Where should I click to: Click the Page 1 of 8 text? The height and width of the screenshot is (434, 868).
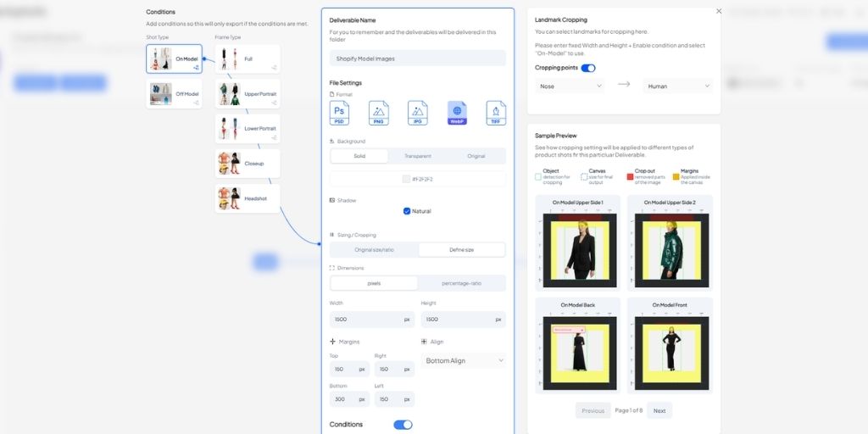click(628, 411)
